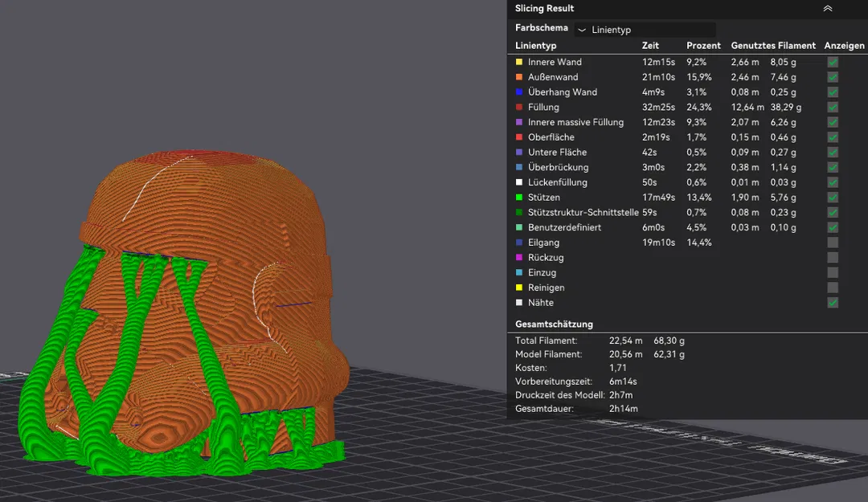Viewport: 868px width, 502px height.
Task: Click the Linientyp column header
Action: click(534, 45)
